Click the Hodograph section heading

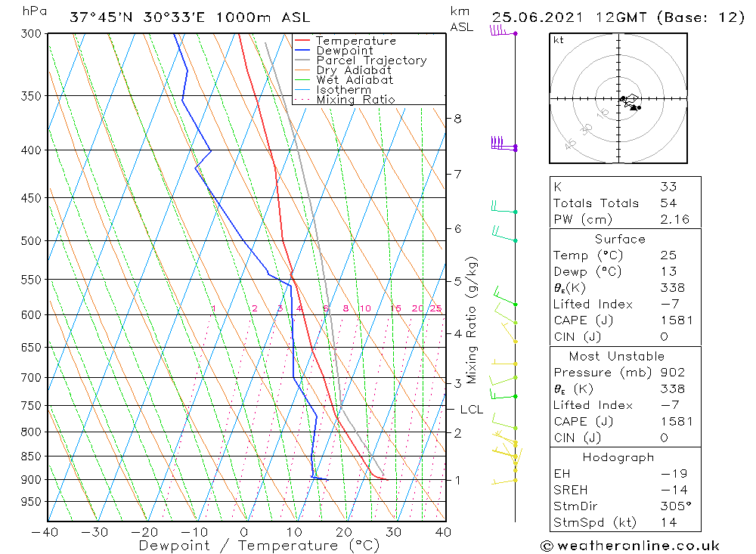click(x=618, y=457)
